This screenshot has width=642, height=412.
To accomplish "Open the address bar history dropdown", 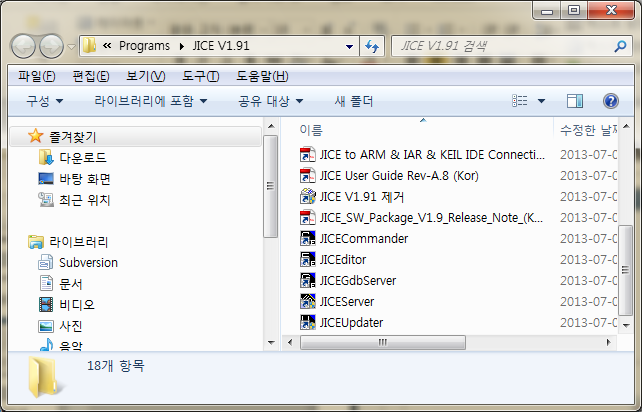I will pos(349,46).
